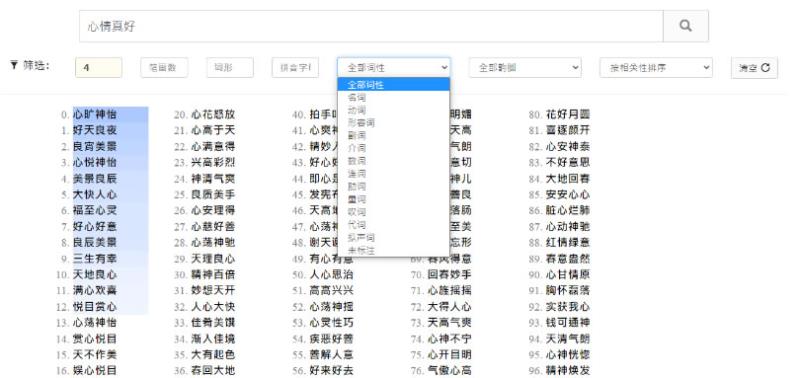Open the 全部韵脚 dropdown

(x=525, y=67)
